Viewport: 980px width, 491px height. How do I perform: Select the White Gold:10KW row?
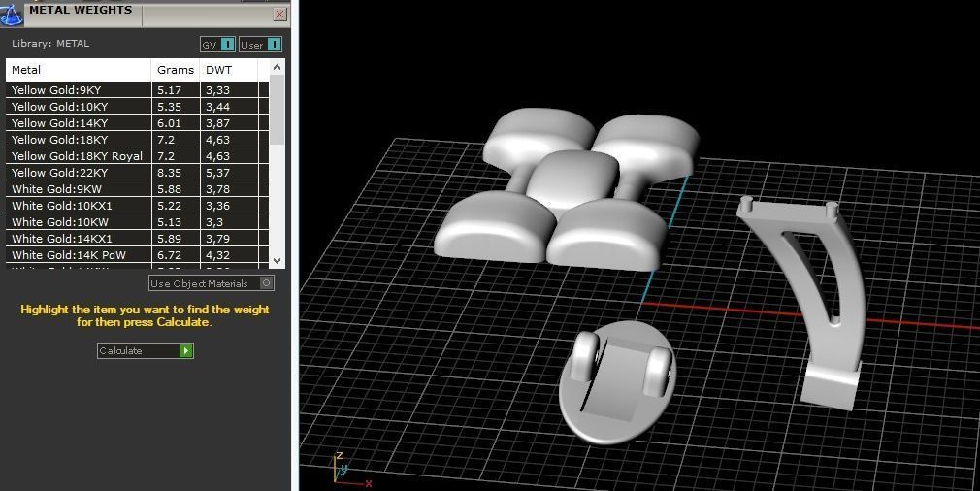138,222
